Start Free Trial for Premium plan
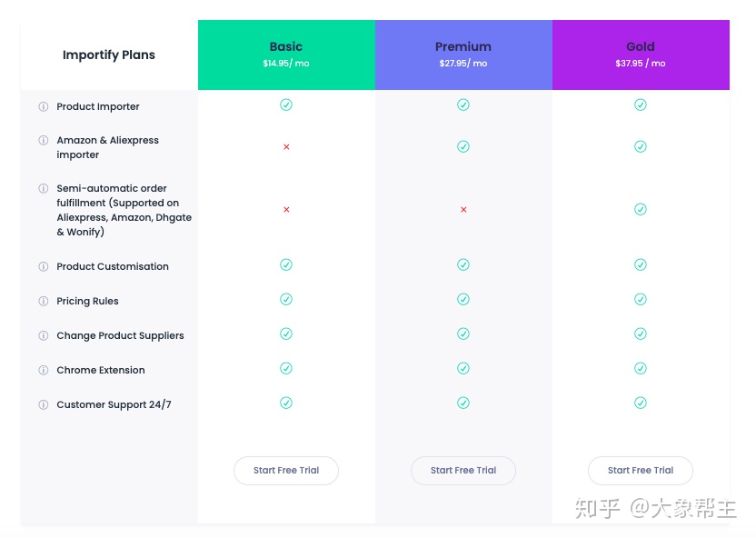This screenshot has width=756, height=538. (463, 471)
